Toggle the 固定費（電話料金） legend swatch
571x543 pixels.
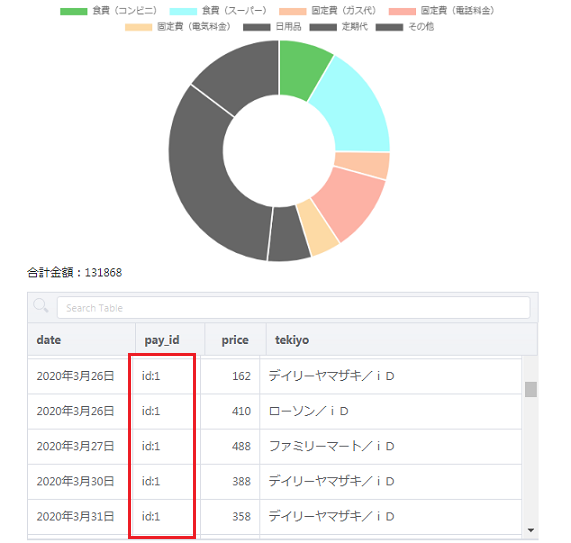402,11
